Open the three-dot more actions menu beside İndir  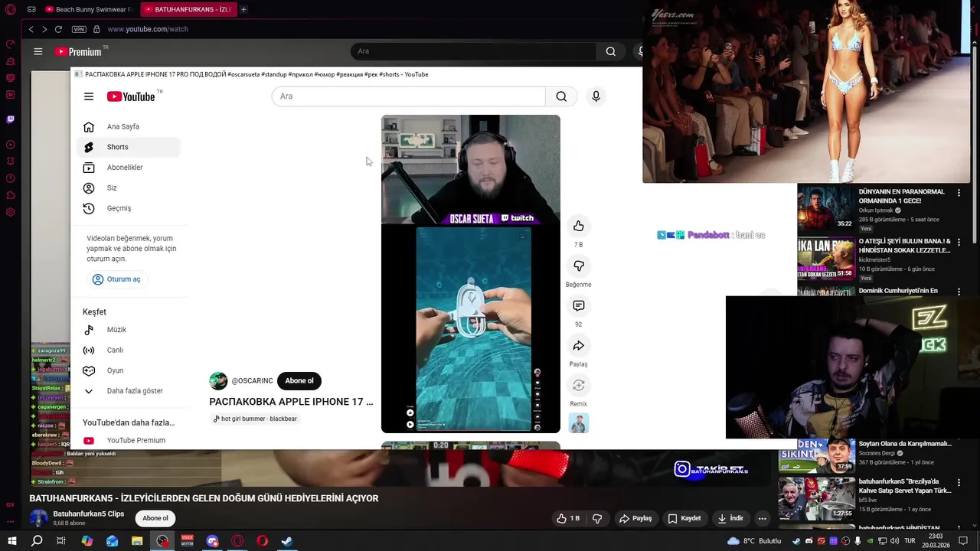coord(762,518)
